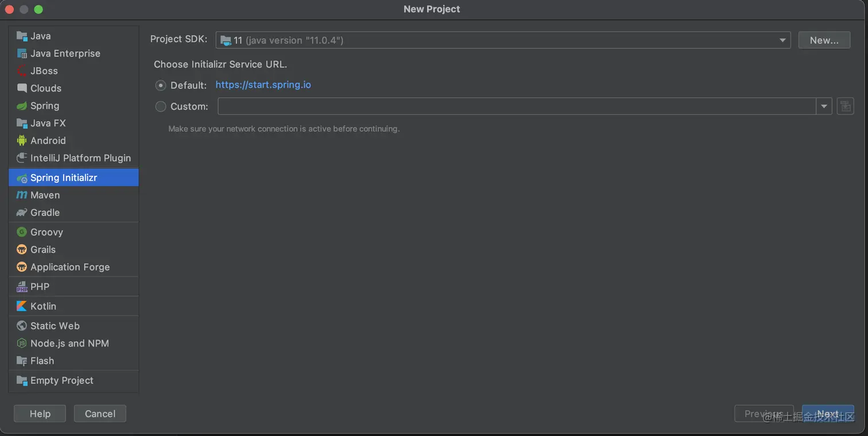Viewport: 868px width, 436px height.
Task: Click the Kotlin K icon
Action: point(22,306)
